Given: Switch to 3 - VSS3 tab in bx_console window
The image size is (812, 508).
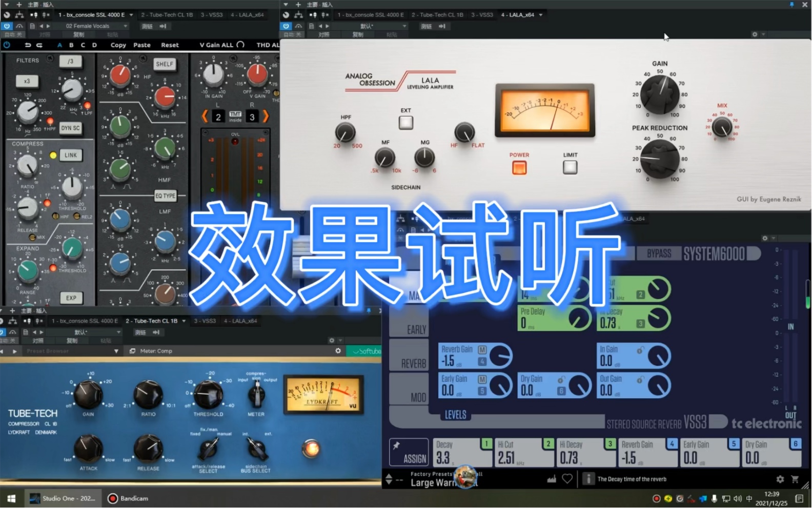Looking at the screenshot, I should (212, 15).
